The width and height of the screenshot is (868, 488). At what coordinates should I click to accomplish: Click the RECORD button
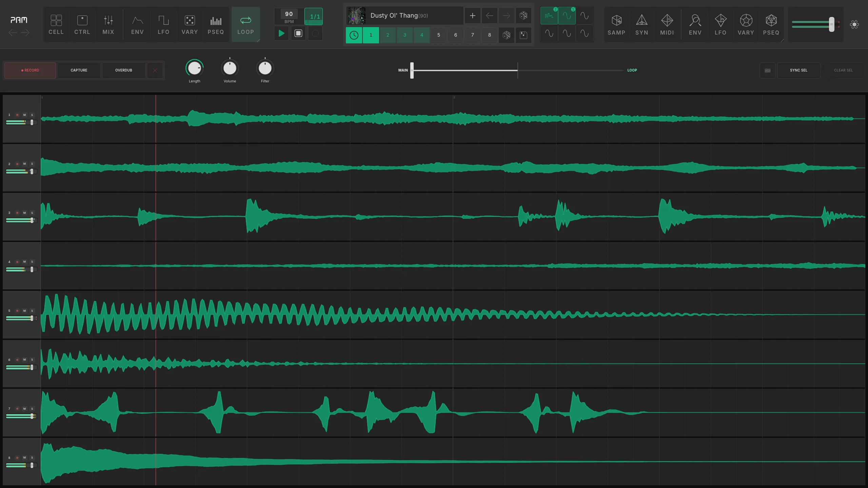coord(30,70)
